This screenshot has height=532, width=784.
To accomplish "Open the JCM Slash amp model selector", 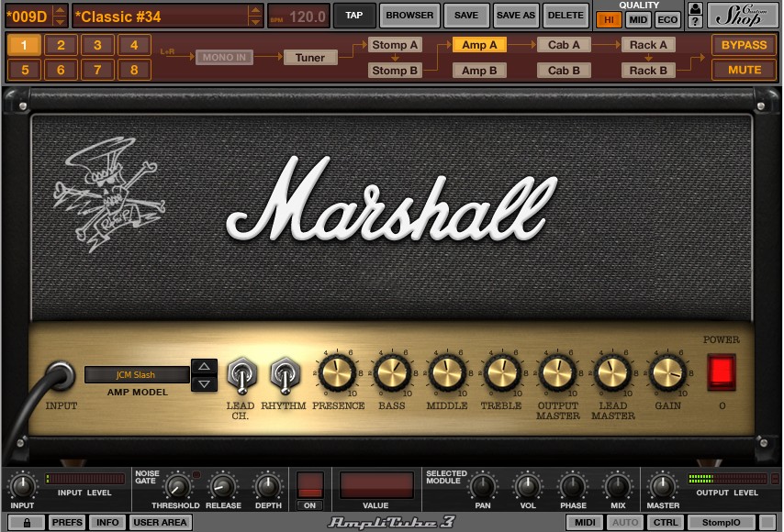I will pyautogui.click(x=137, y=374).
